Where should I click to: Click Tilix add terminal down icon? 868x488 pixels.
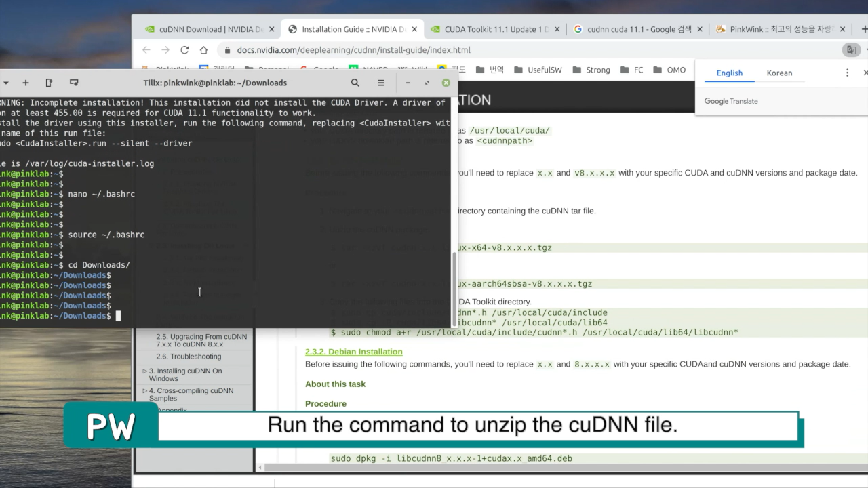[x=74, y=83]
